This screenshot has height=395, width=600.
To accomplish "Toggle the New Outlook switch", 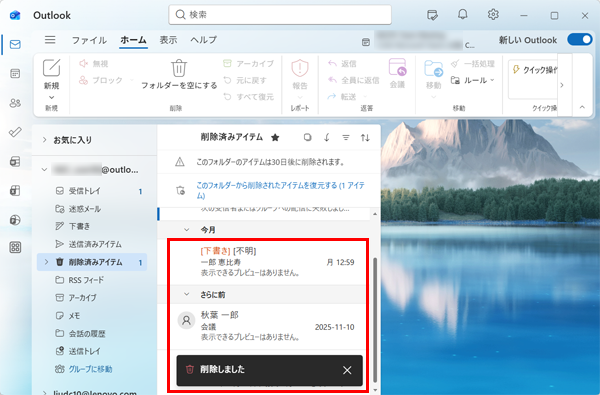I will (x=580, y=39).
